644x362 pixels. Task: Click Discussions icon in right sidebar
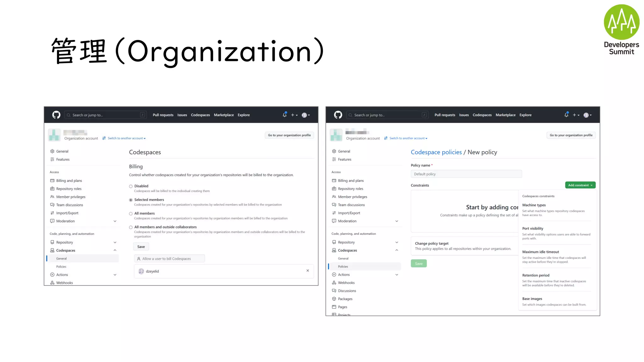(334, 291)
